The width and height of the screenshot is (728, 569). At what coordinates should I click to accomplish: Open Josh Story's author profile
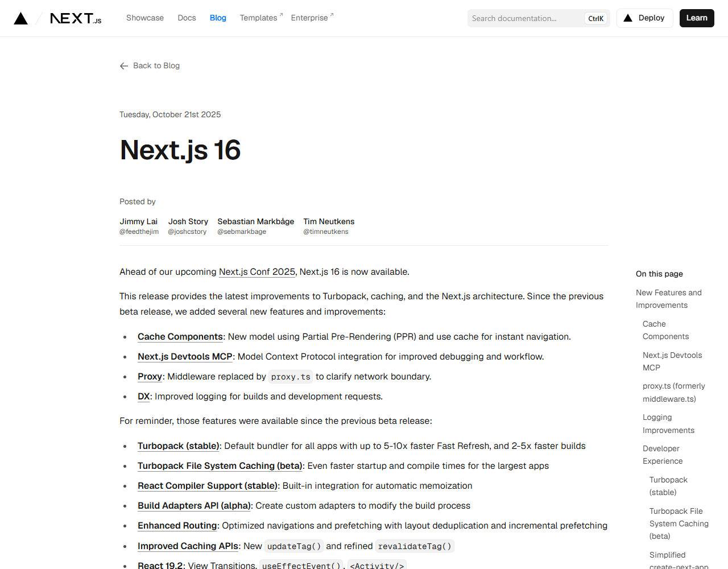coord(188,226)
